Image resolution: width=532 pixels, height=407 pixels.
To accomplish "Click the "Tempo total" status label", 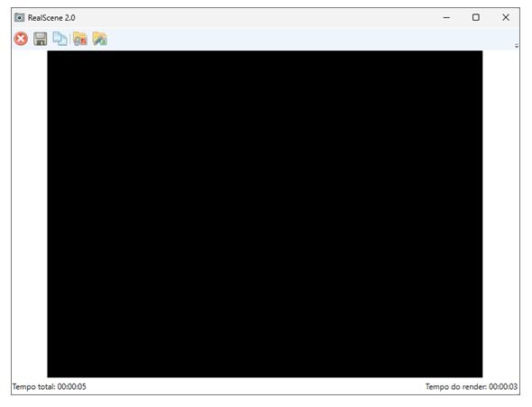I will point(33,386).
